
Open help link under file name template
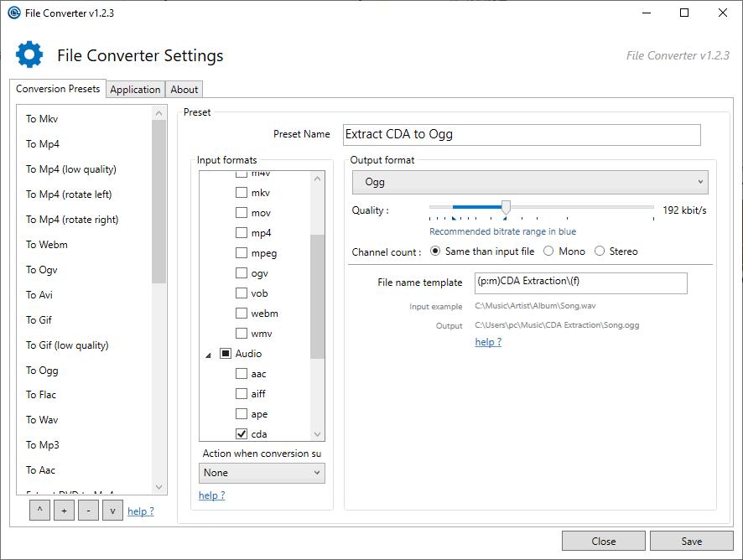click(488, 342)
